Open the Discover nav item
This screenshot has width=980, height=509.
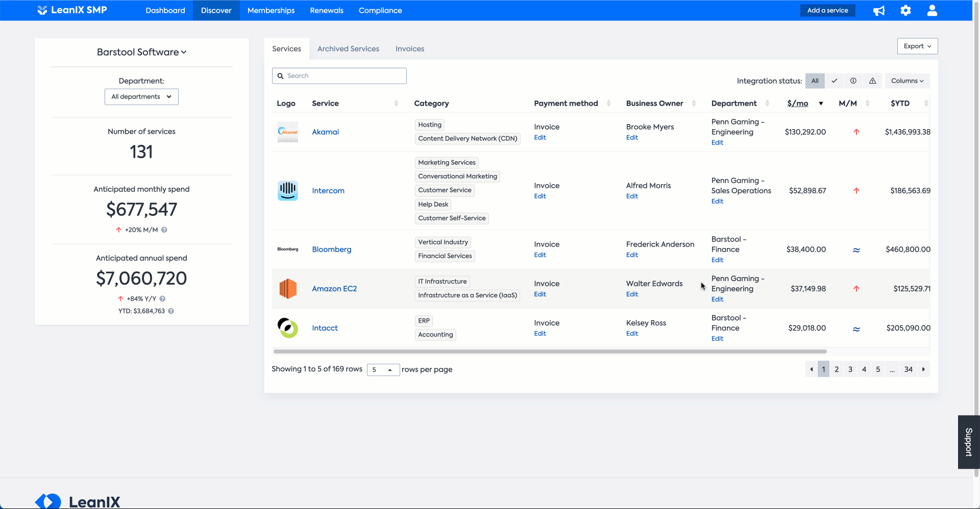point(216,10)
